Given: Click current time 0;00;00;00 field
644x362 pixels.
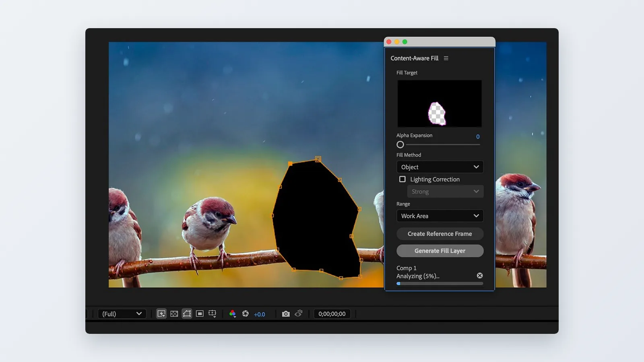Looking at the screenshot, I should [332, 314].
